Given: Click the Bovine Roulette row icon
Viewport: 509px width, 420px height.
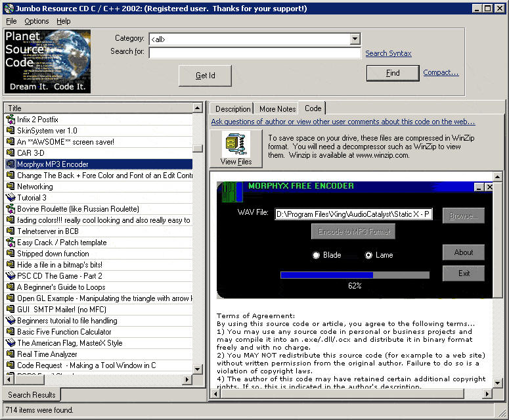Looking at the screenshot, I should [x=11, y=208].
